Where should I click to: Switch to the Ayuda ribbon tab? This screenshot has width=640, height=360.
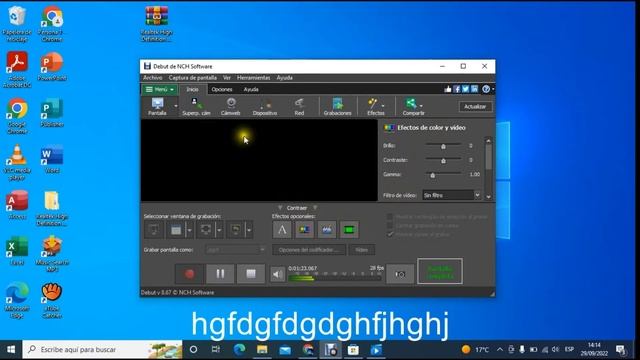coord(251,89)
